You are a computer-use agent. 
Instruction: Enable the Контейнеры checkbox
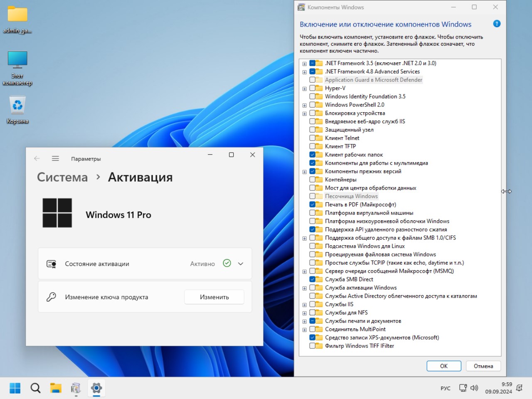[313, 180]
